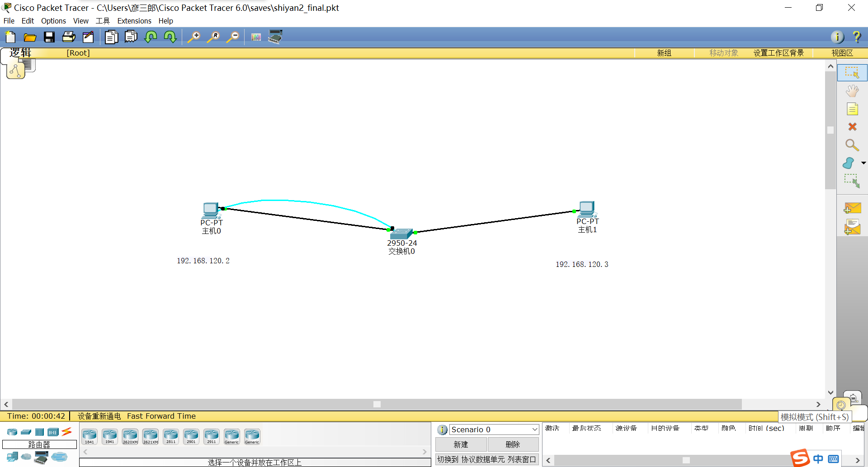This screenshot has width=868, height=467.
Task: Click the 删除 scenario button
Action: coord(513,444)
